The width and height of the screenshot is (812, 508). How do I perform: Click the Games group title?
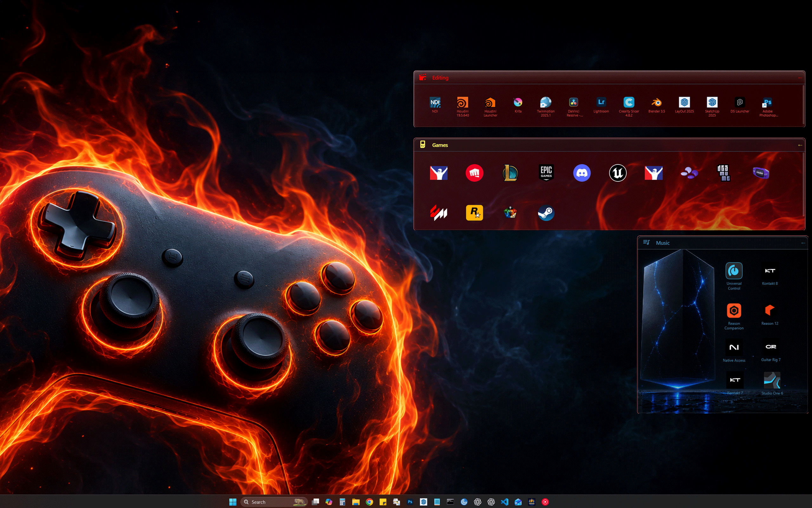click(x=440, y=145)
